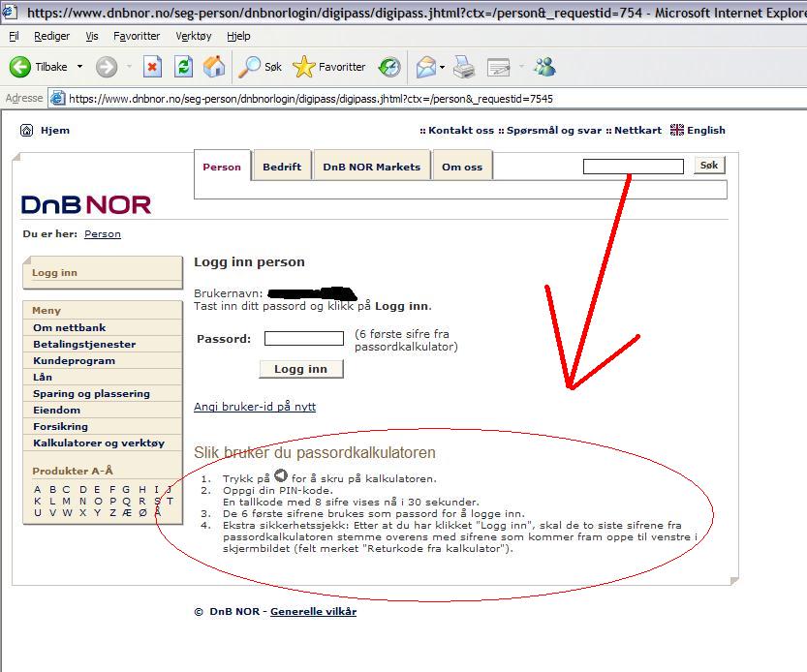This screenshot has height=672, width=807.
Task: Switch to the Bedrift tab
Action: tap(282, 167)
